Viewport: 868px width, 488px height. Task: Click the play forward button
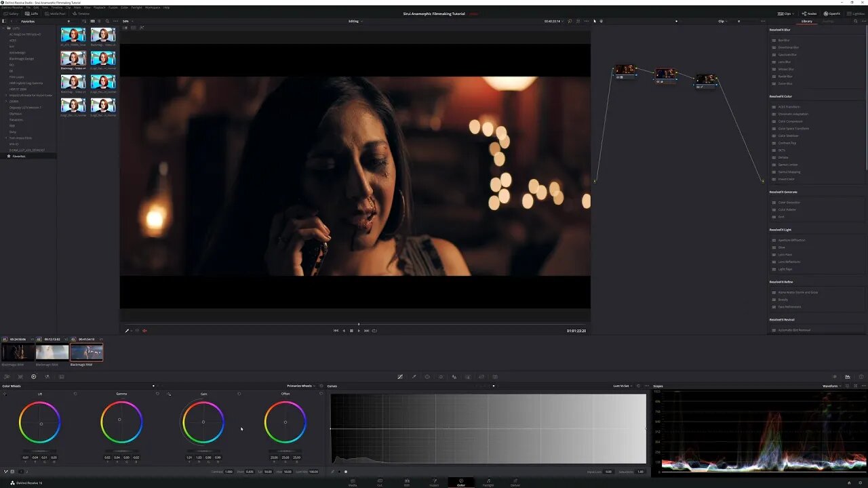click(x=359, y=331)
